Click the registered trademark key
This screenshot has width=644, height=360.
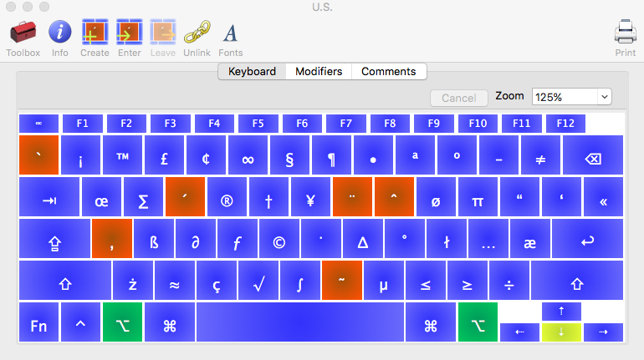(x=227, y=197)
